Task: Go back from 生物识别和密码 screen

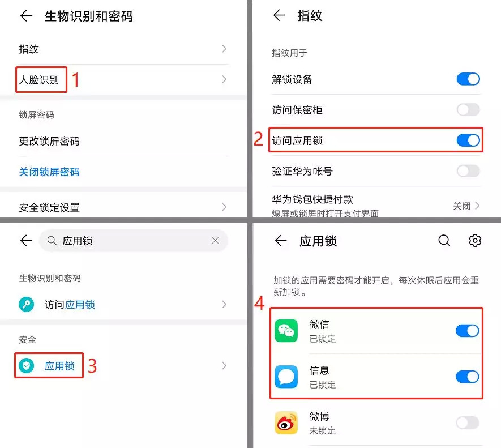Action: pyautogui.click(x=26, y=16)
